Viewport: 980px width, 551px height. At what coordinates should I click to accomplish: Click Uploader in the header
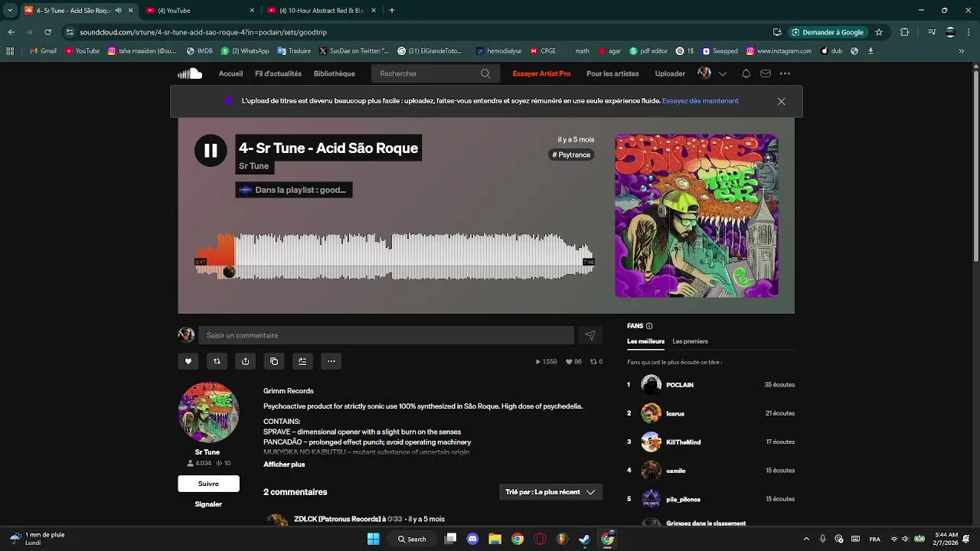click(670, 73)
